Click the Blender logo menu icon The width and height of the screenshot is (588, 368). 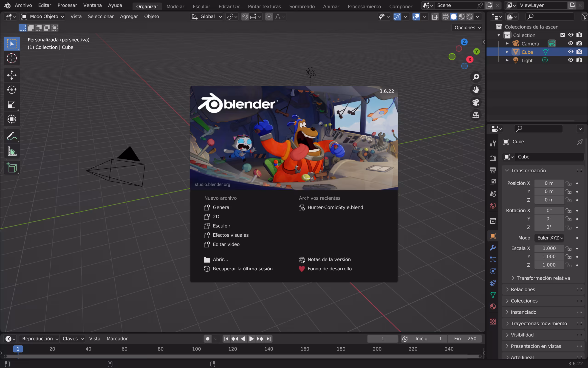click(x=7, y=5)
